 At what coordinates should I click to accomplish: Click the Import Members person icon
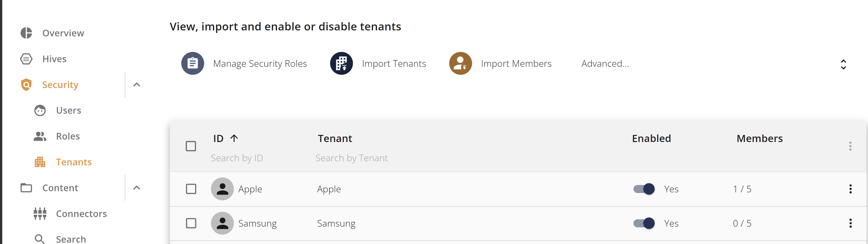pos(460,63)
